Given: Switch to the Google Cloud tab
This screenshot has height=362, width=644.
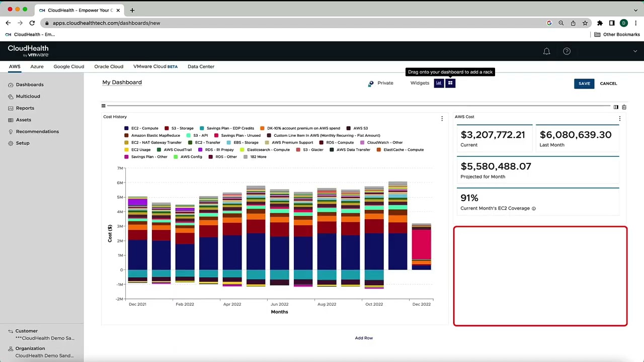Looking at the screenshot, I should [69, 66].
